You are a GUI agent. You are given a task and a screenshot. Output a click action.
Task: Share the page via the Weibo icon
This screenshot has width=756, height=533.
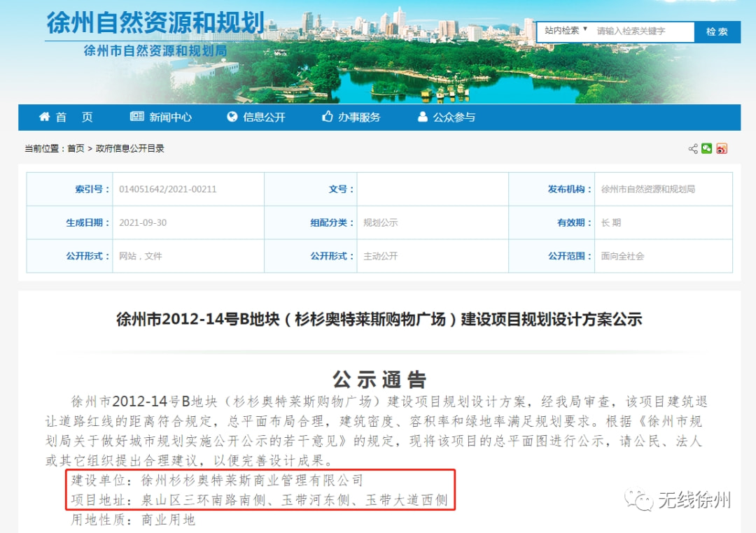point(722,148)
